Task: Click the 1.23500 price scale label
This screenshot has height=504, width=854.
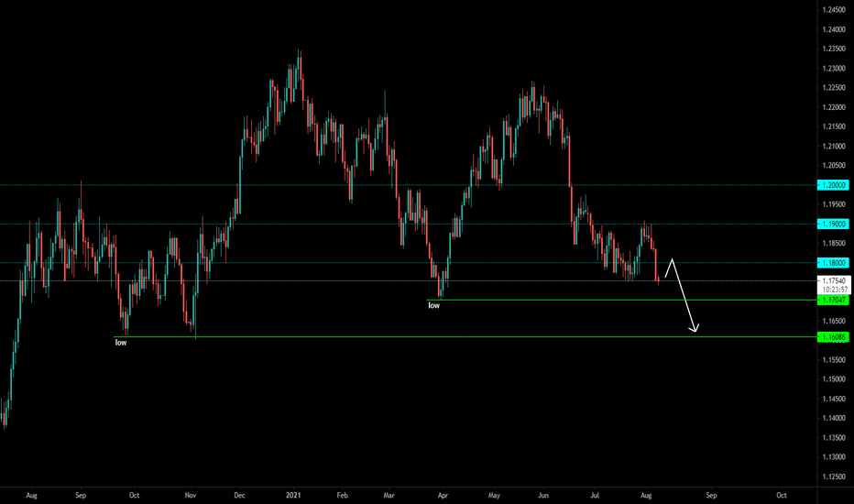Action: 834,49
